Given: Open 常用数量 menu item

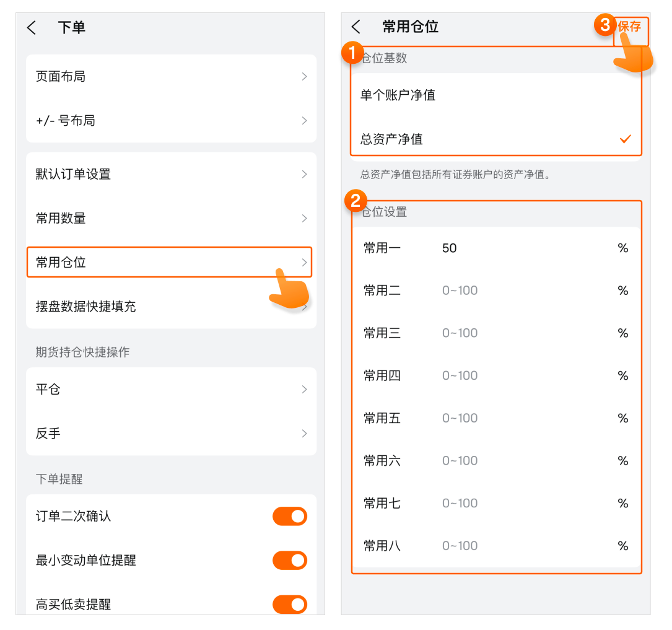Looking at the screenshot, I should click(171, 219).
